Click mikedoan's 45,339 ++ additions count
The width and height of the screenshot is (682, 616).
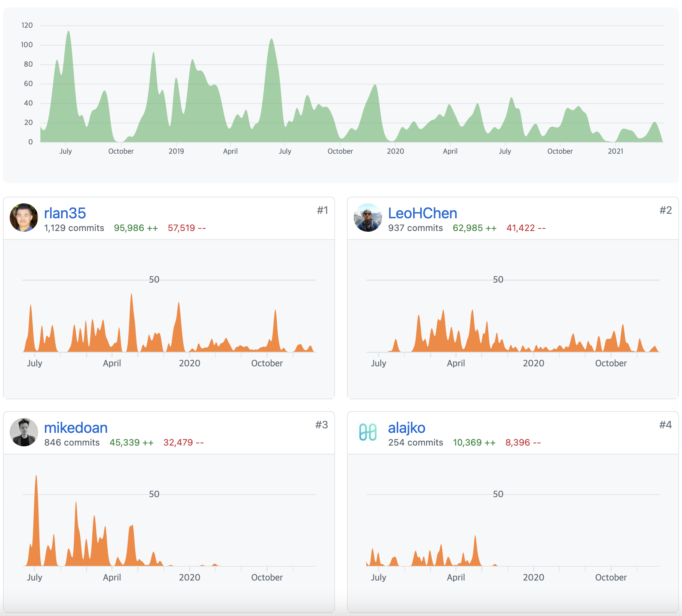pyautogui.click(x=132, y=443)
